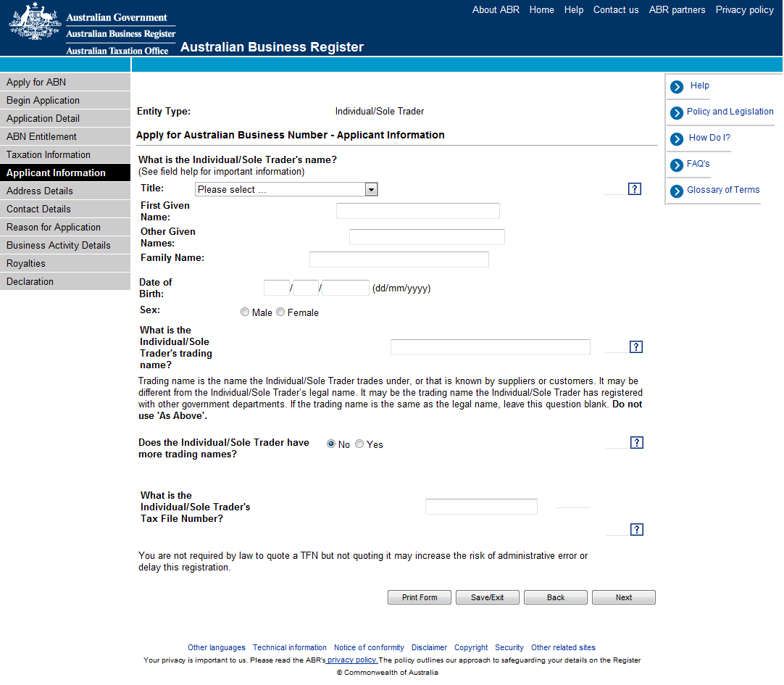The width and height of the screenshot is (784, 685).
Task: Choose Yes for more trading names
Action: point(359,444)
